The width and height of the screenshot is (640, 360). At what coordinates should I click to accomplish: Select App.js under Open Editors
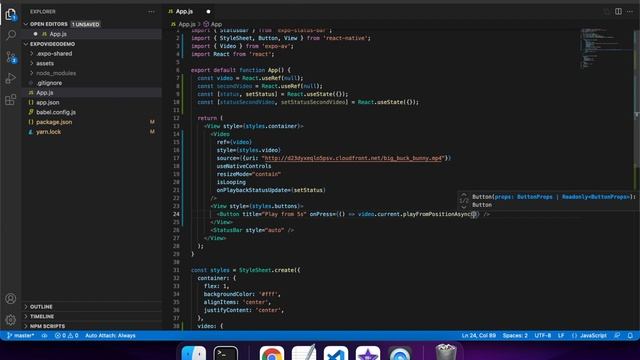pos(58,34)
